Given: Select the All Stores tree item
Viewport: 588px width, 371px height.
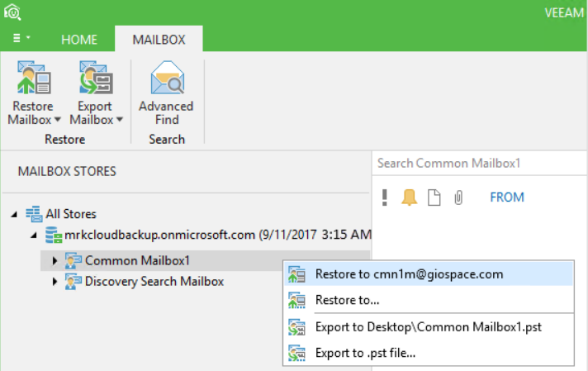Looking at the screenshot, I should pos(71,214).
